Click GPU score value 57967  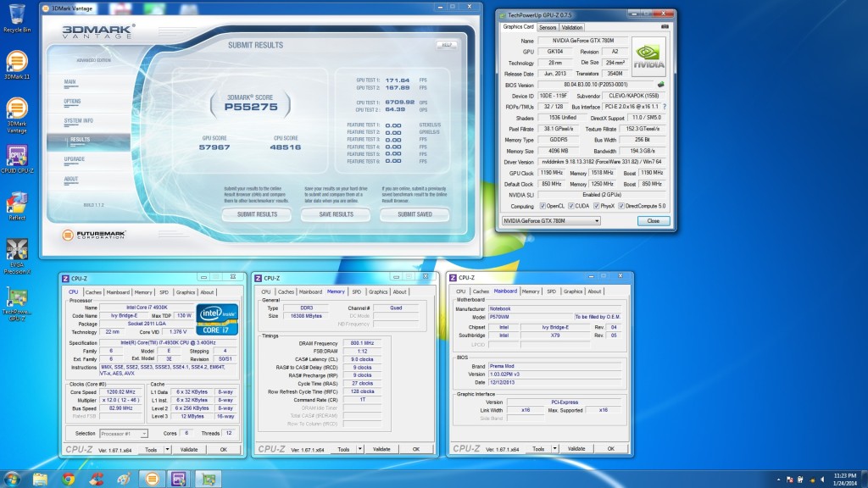(214, 147)
